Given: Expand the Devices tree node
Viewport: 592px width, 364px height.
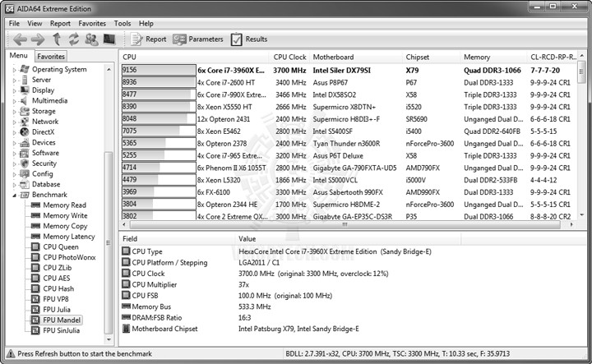Looking at the screenshot, I should 14,143.
